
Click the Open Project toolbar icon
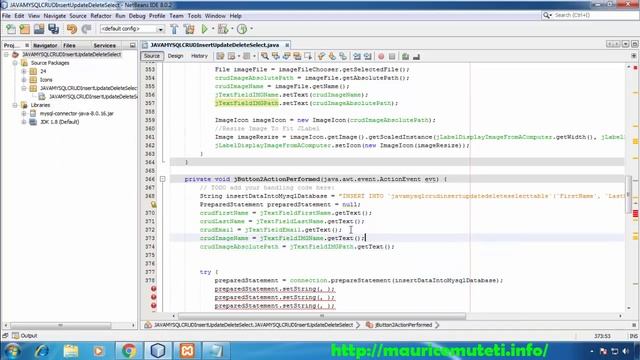39,29
